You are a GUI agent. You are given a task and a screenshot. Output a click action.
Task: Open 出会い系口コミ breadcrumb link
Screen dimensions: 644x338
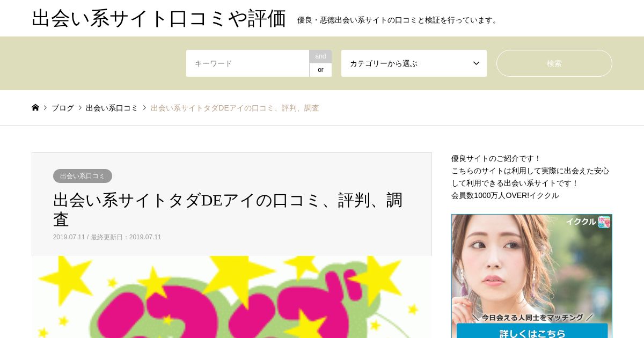coord(112,108)
